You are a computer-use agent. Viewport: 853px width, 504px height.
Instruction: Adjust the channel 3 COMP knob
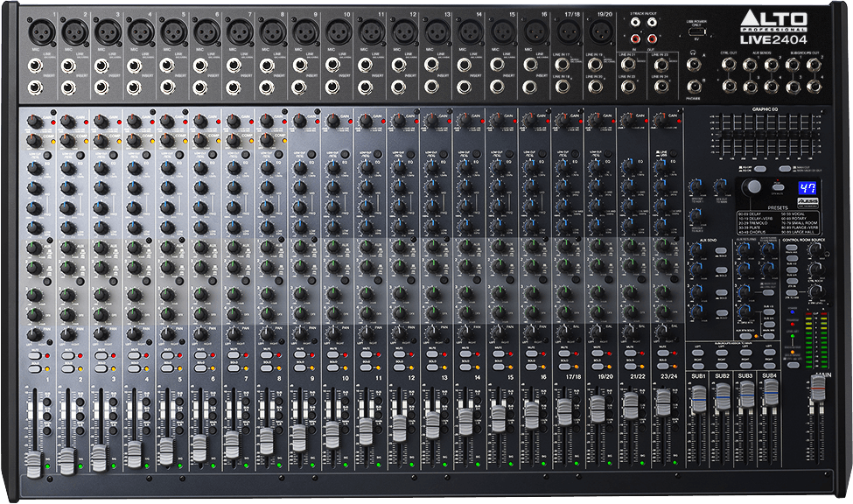[101, 141]
